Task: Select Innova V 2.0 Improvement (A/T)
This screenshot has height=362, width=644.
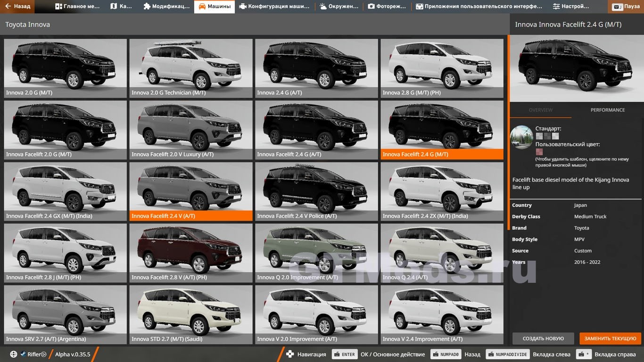Action: [316, 315]
